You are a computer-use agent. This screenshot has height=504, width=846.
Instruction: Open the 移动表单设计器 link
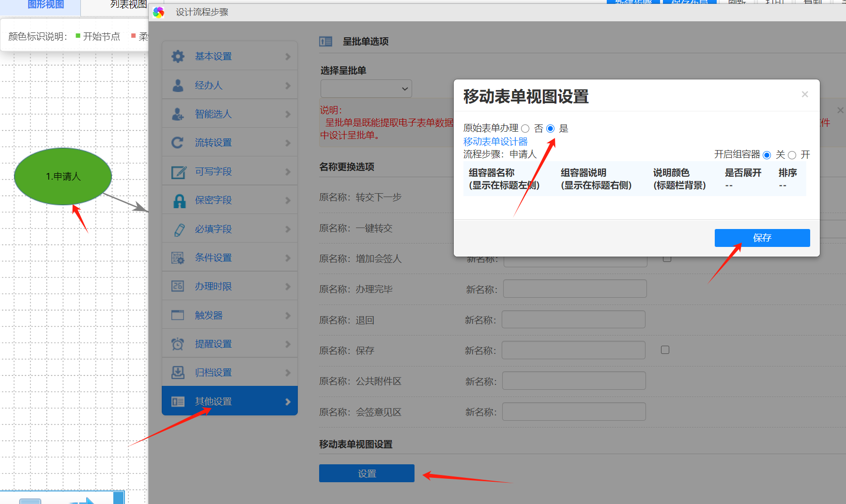click(495, 141)
